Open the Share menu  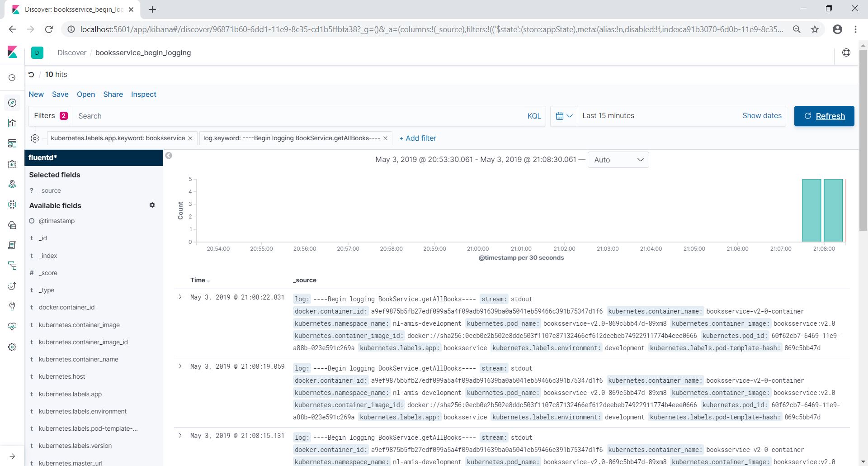coord(113,94)
